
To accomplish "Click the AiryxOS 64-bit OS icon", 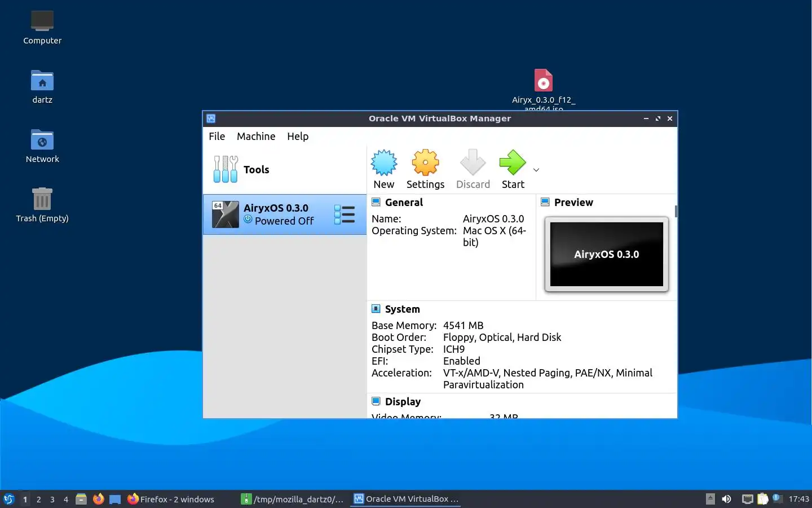I will coord(226,214).
